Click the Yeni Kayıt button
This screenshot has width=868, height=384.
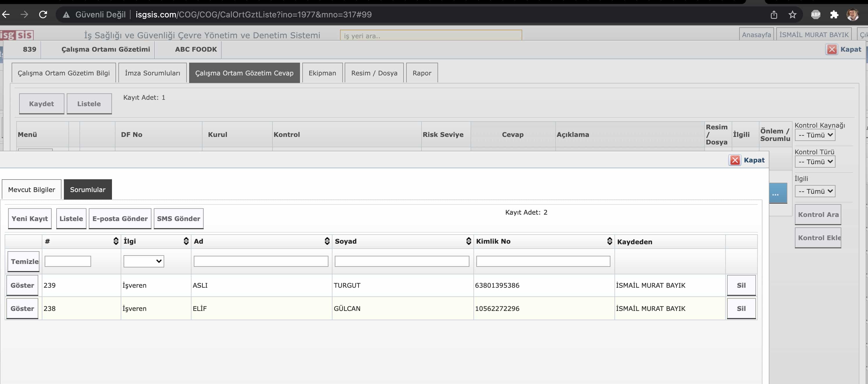(30, 219)
